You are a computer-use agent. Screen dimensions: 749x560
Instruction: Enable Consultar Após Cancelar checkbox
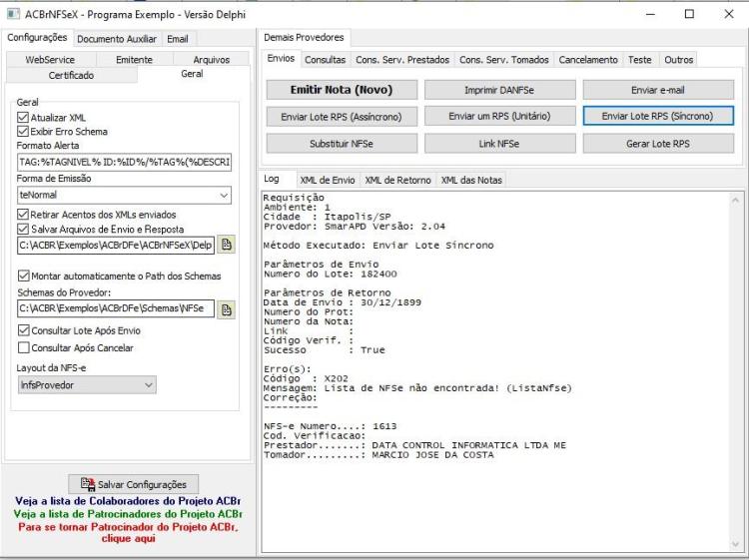[x=23, y=347]
